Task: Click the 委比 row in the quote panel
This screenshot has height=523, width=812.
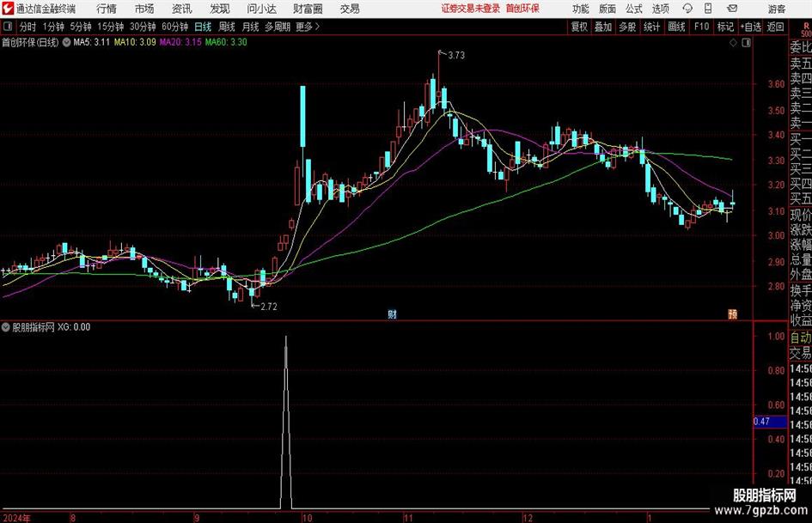Action: pyautogui.click(x=801, y=47)
